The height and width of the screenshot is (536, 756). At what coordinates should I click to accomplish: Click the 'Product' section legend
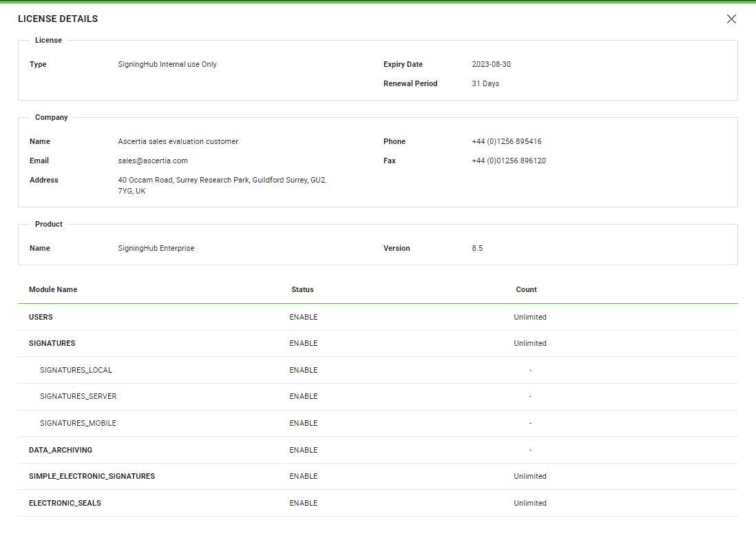tap(49, 224)
